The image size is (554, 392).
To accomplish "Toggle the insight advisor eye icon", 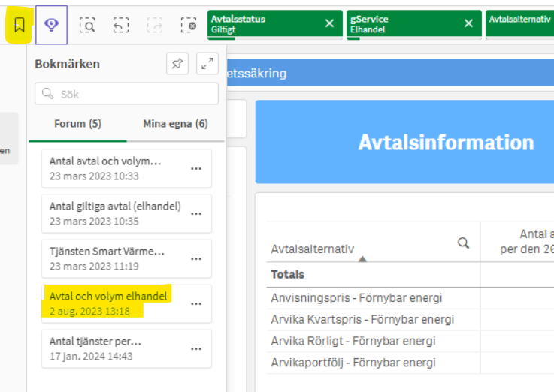I will (51, 25).
